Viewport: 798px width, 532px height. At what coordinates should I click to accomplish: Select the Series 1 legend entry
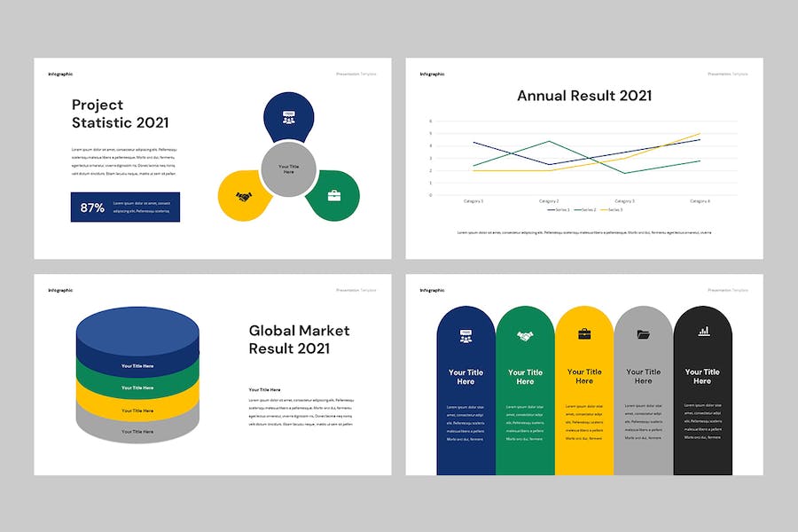coord(559,210)
